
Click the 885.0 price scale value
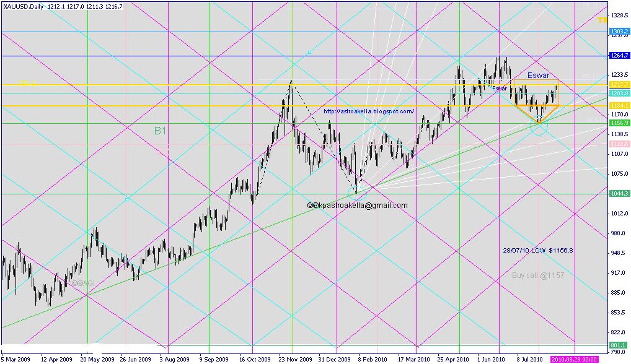(x=618, y=293)
